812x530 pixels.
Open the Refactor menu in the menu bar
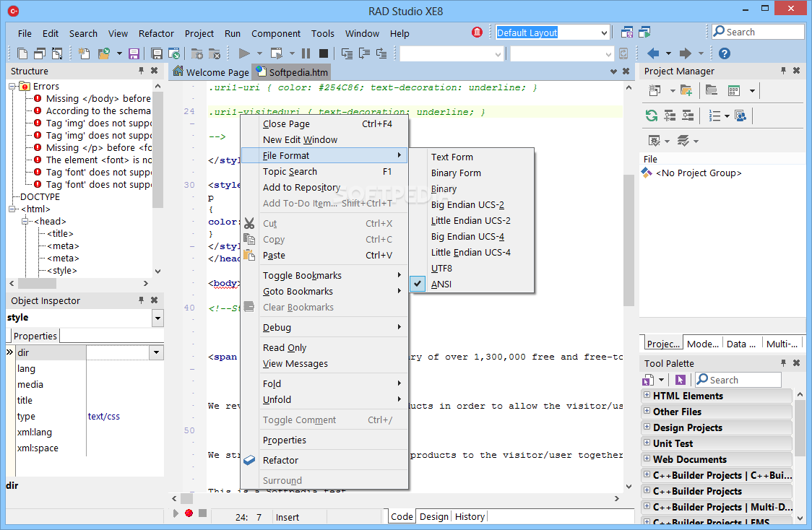pyautogui.click(x=156, y=34)
